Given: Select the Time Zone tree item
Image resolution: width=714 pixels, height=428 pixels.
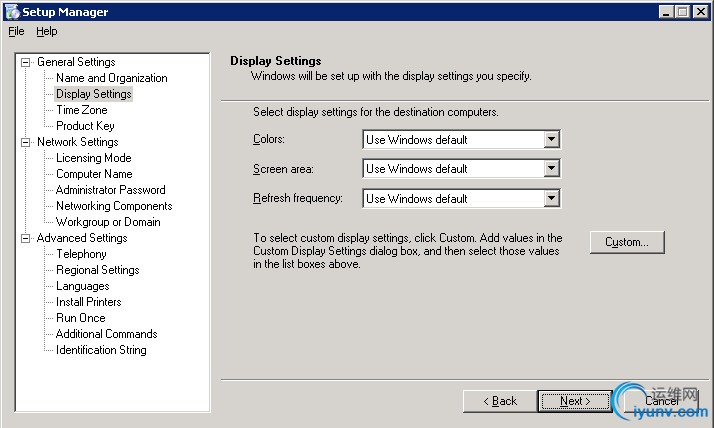Looking at the screenshot, I should [81, 110].
